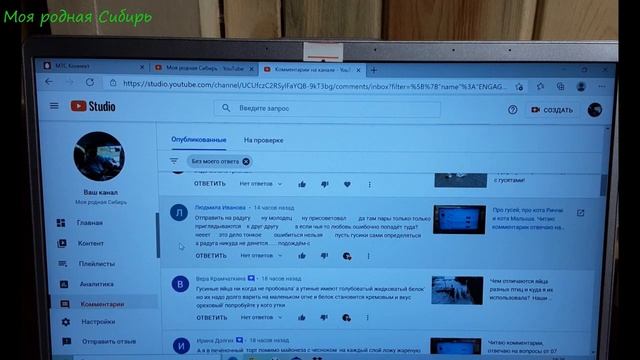Open the account avatar in Studio header

(x=595, y=110)
